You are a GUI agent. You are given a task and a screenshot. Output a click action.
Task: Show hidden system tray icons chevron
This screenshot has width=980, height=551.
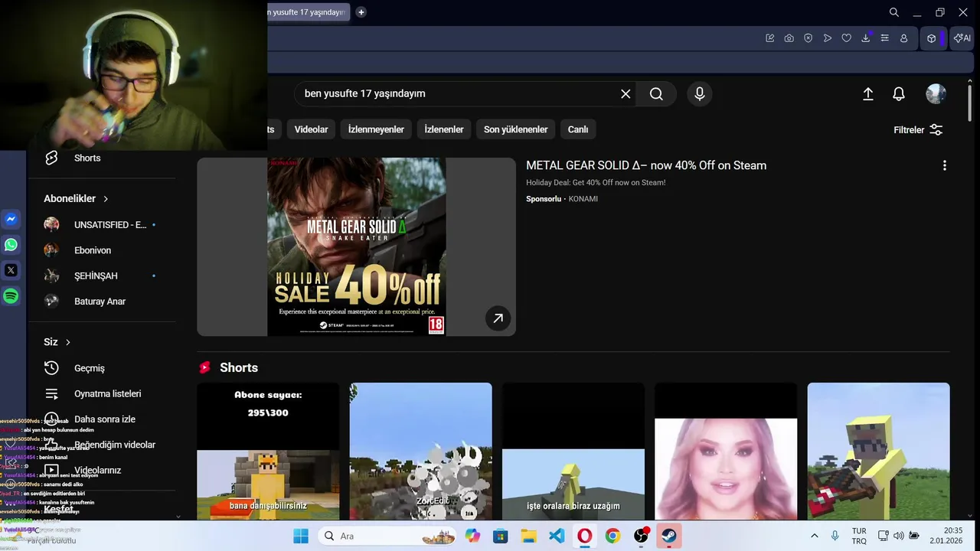pos(814,536)
